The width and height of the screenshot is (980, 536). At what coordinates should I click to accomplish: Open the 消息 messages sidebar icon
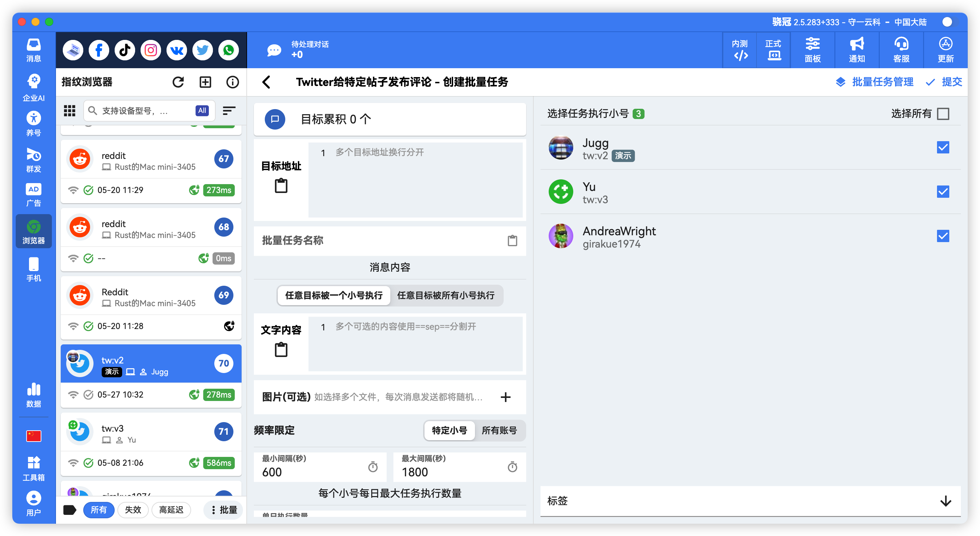point(33,50)
